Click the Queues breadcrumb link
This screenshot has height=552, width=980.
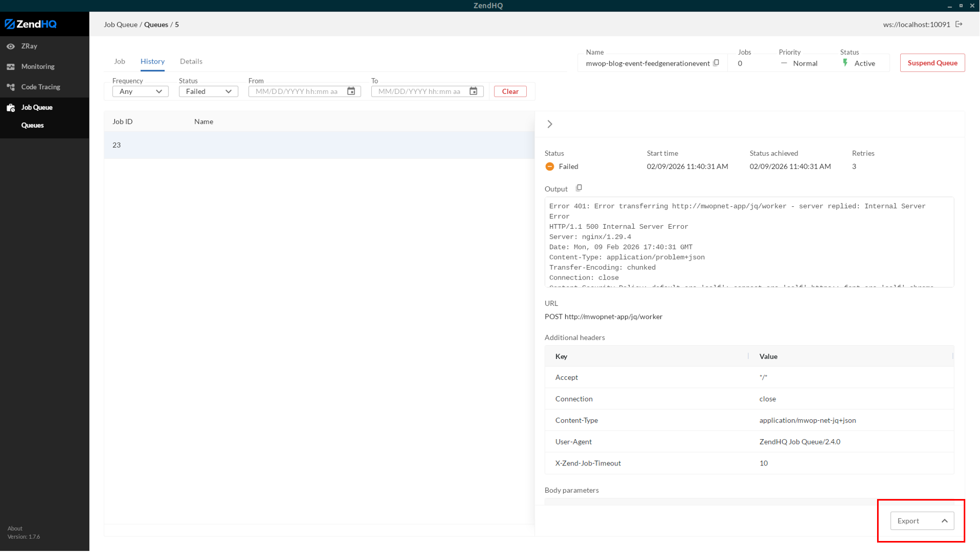pyautogui.click(x=156, y=25)
